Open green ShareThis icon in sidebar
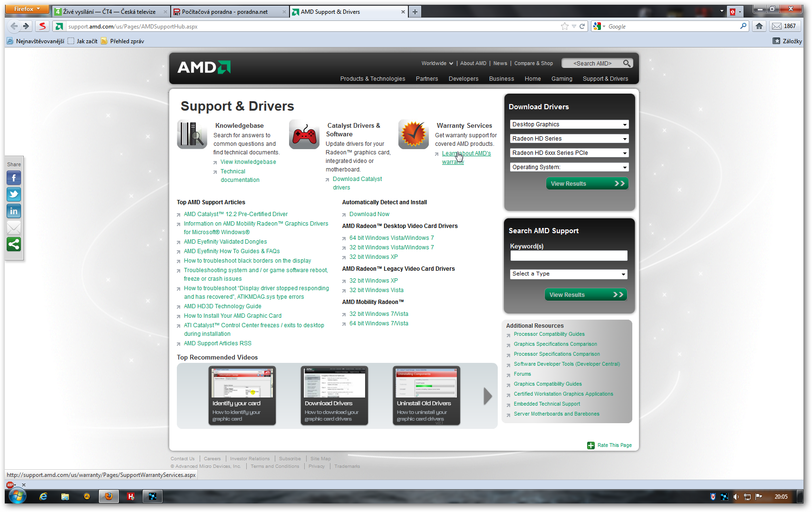Screen dimensions: 812x512 (x=14, y=244)
